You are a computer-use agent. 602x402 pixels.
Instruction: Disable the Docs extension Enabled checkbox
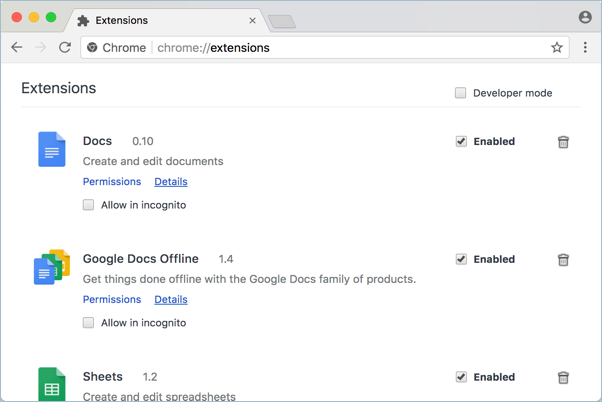click(x=461, y=142)
